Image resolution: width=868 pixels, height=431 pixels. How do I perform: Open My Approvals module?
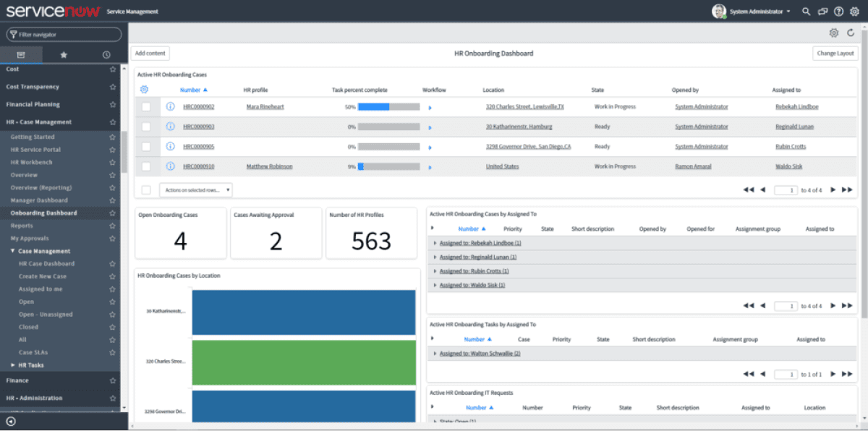[x=30, y=239]
